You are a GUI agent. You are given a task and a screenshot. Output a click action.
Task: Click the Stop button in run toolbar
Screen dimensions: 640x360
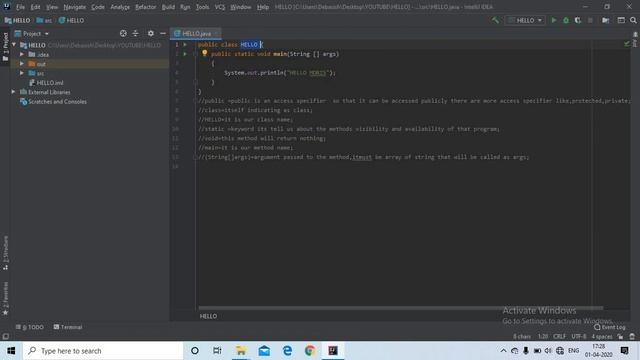[590, 20]
